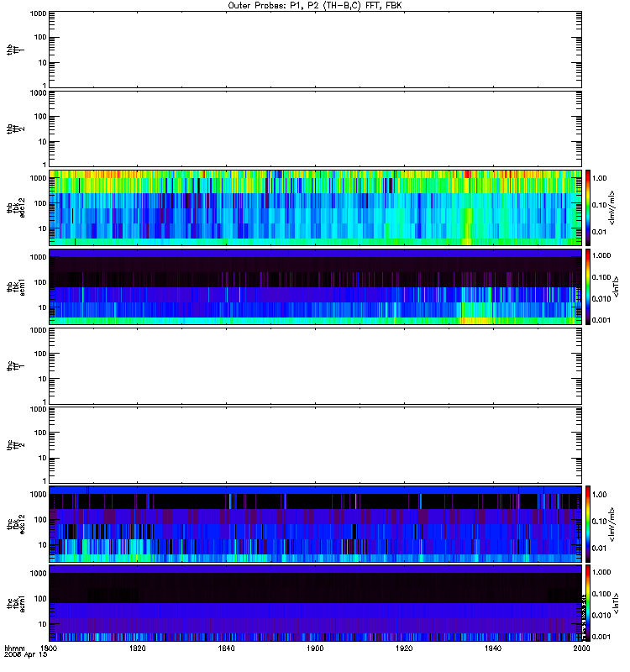Click the 100 y-axis label of thb fbk scm1
The width and height of the screenshot is (630, 672).
coord(40,282)
